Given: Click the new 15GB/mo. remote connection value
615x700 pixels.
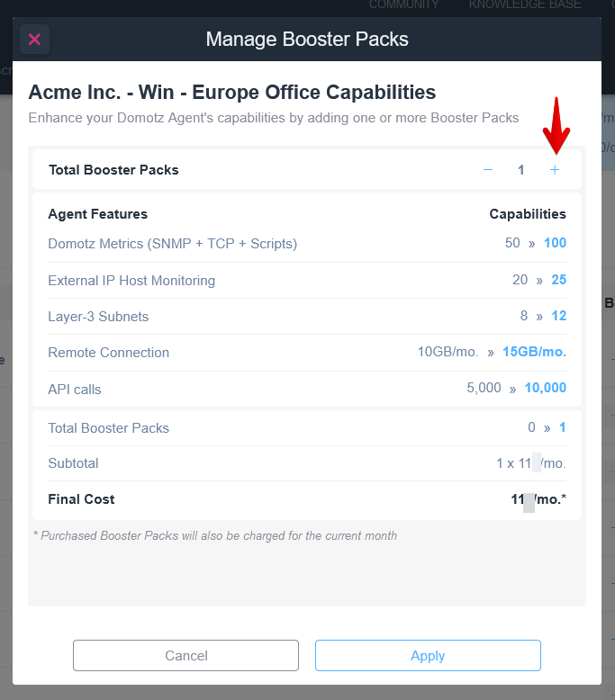Looking at the screenshot, I should 534,352.
